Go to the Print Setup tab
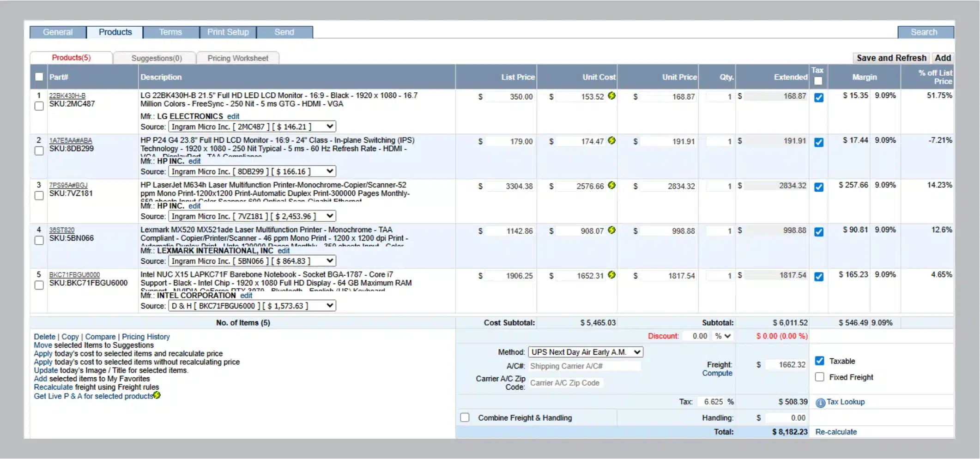980x459 pixels. point(228,32)
